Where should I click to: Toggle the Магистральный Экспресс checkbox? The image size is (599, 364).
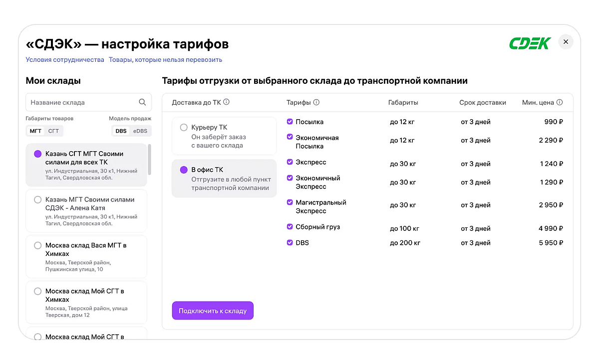[290, 202]
